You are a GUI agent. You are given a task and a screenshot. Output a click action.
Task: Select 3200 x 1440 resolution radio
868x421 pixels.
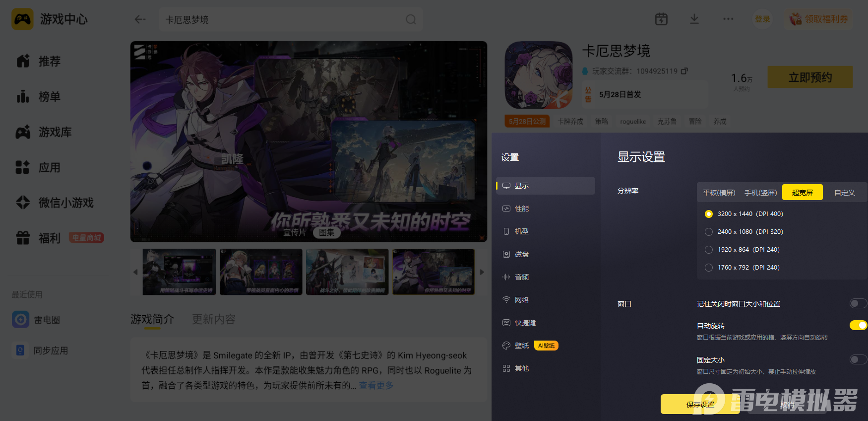[x=709, y=214]
